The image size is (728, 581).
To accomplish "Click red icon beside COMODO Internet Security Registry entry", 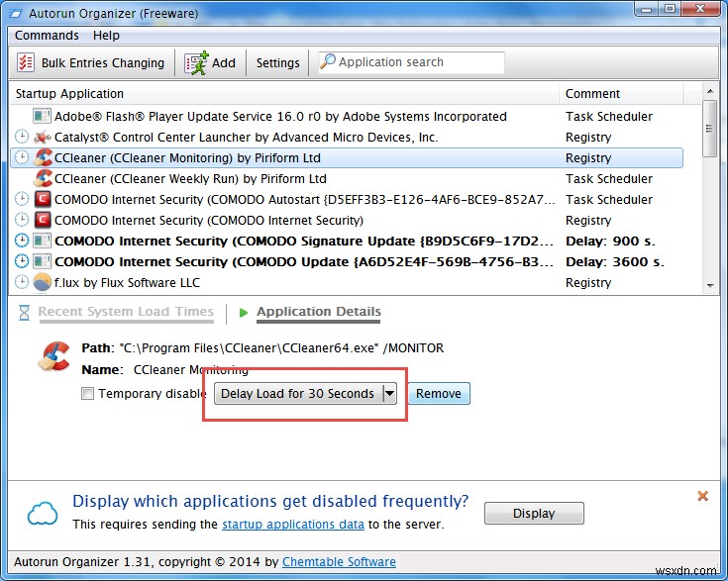I will tap(43, 220).
